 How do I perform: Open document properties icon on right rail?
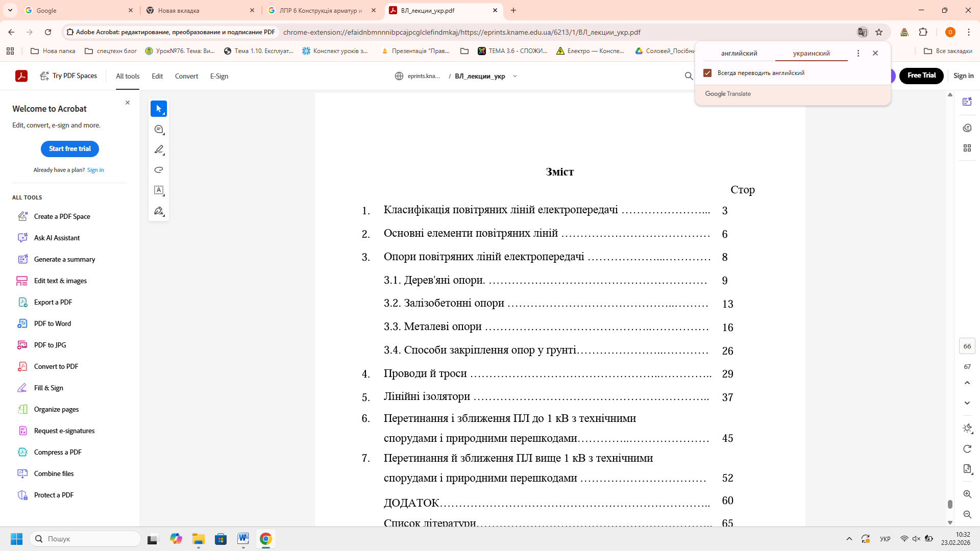pyautogui.click(x=967, y=469)
